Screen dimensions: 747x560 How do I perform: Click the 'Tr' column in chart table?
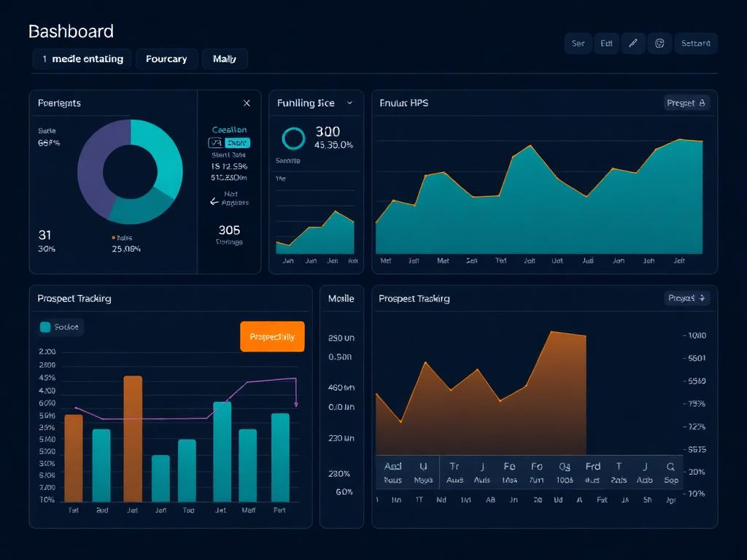(454, 472)
